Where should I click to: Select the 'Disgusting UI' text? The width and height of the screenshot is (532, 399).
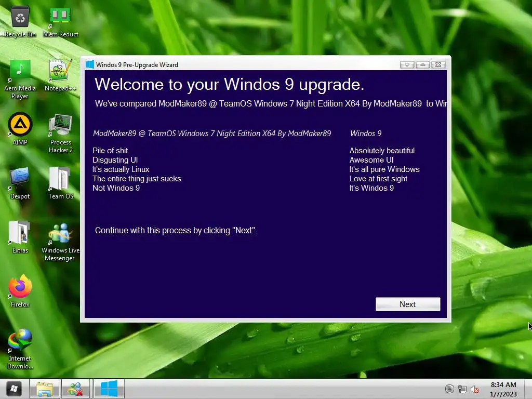[x=115, y=160]
